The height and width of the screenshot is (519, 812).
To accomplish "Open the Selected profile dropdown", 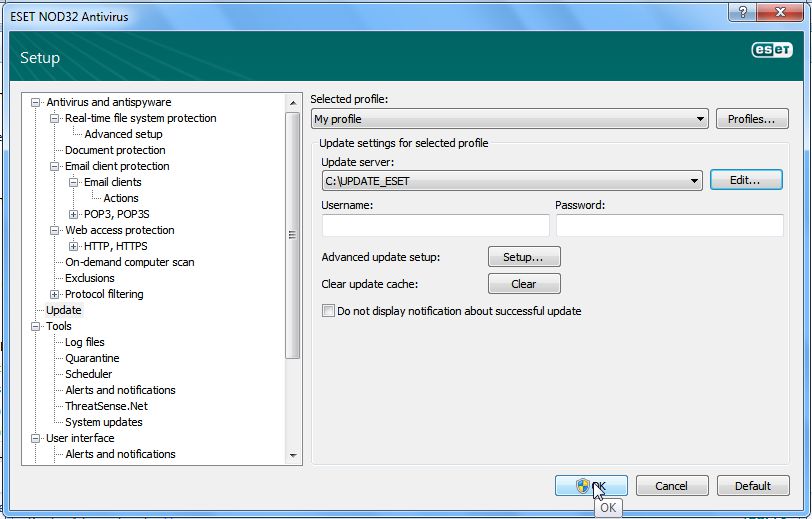I will pyautogui.click(x=510, y=119).
